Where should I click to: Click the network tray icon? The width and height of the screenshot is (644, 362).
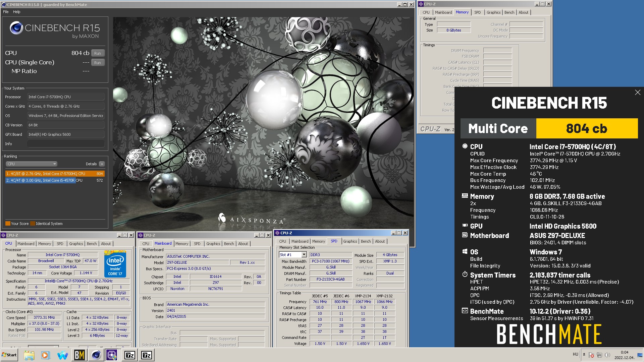(x=599, y=355)
